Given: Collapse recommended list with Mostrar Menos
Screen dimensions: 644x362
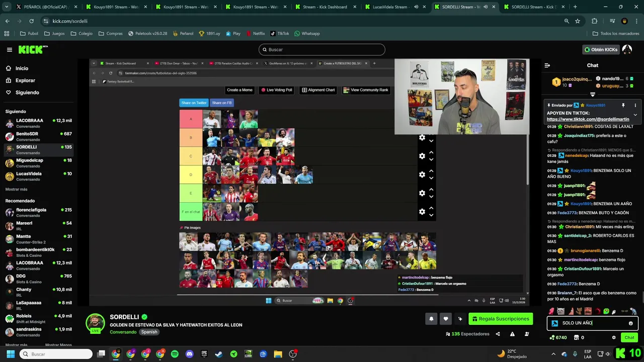Looking at the screenshot, I should pyautogui.click(x=58, y=345).
